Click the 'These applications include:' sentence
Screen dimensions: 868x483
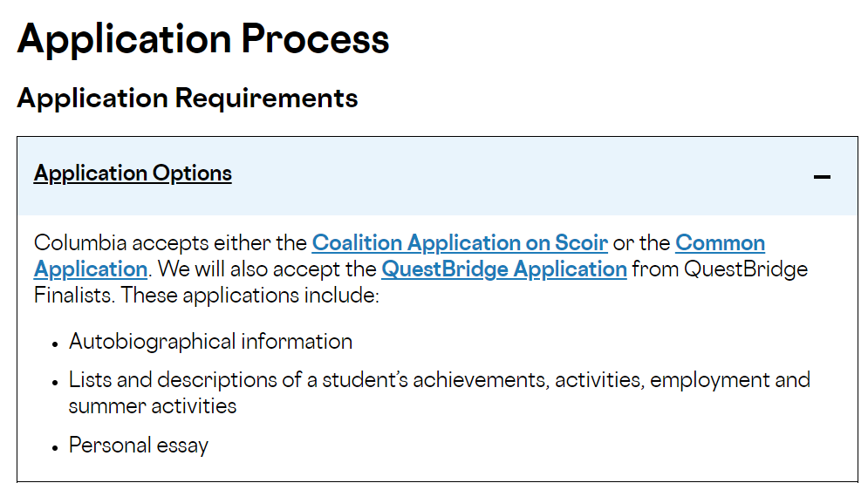(250, 295)
